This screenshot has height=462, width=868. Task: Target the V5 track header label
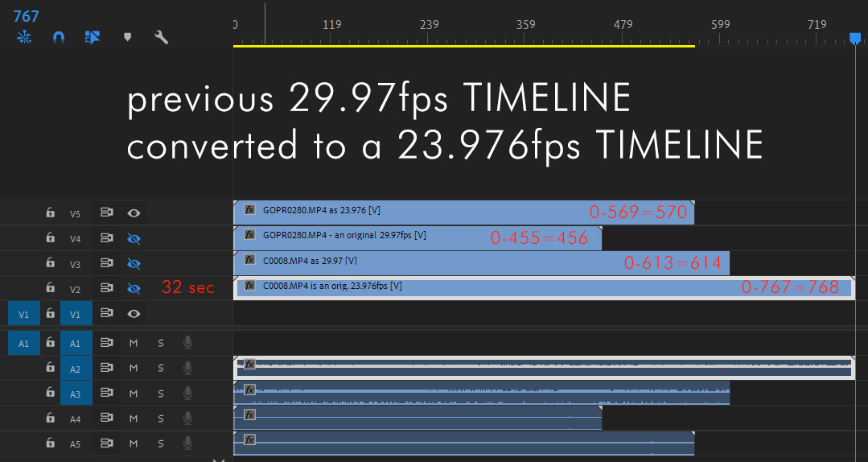pyautogui.click(x=76, y=213)
